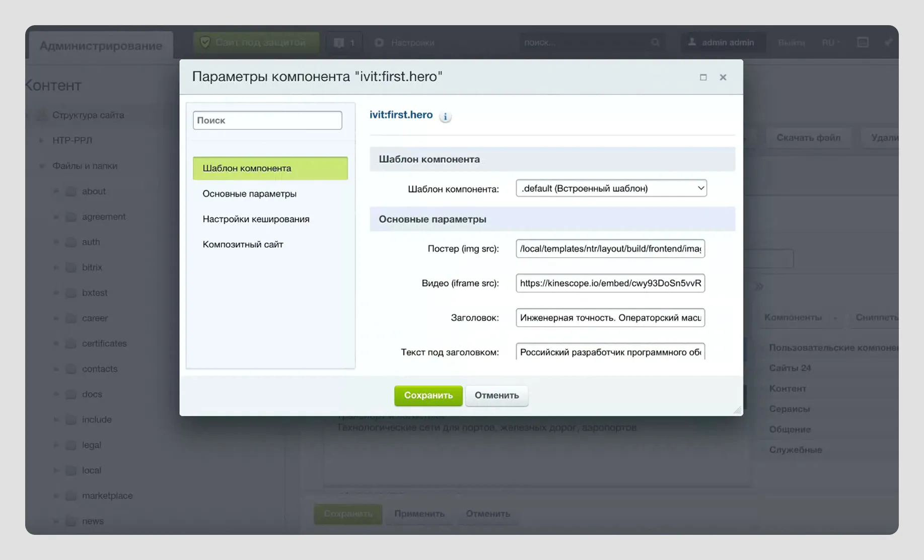Click the Заголовок text input field
Image resolution: width=924 pixels, height=560 pixels.
coord(610,318)
